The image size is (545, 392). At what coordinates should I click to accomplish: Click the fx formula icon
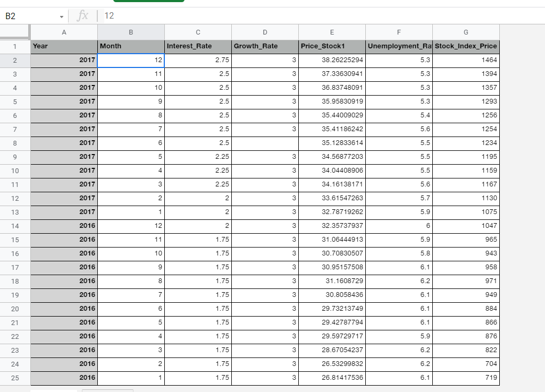coord(82,16)
